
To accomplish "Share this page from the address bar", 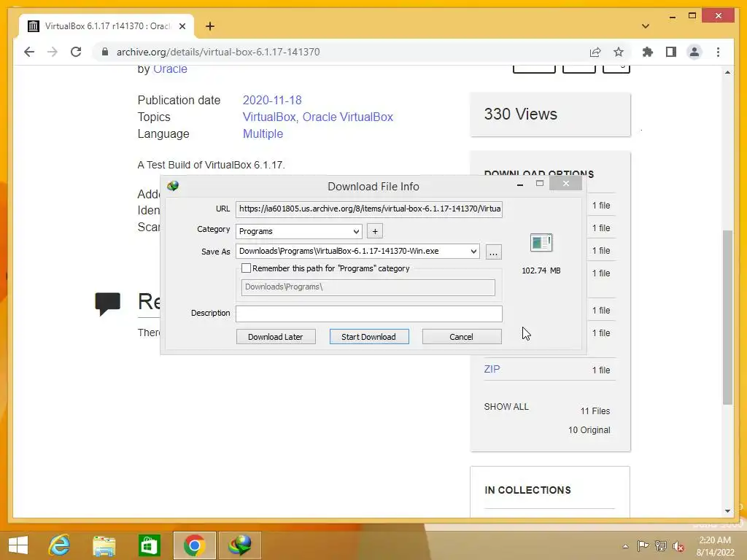I will [x=595, y=52].
